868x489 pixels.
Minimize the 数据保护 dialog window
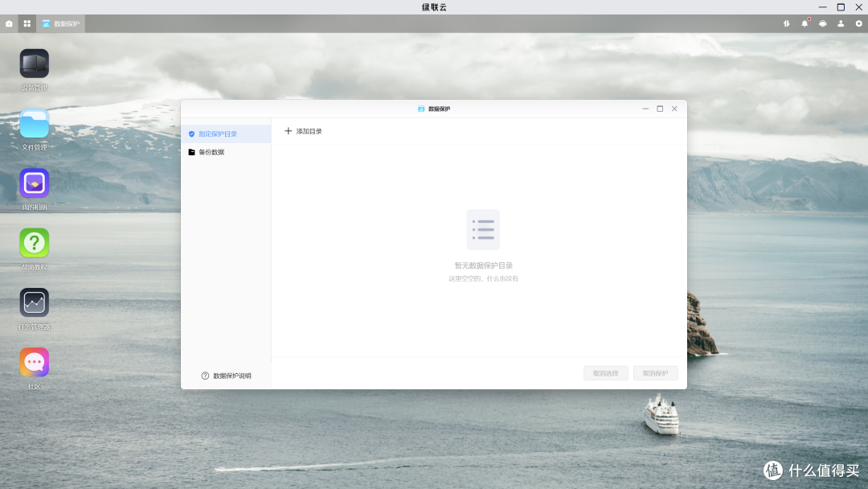pos(645,109)
